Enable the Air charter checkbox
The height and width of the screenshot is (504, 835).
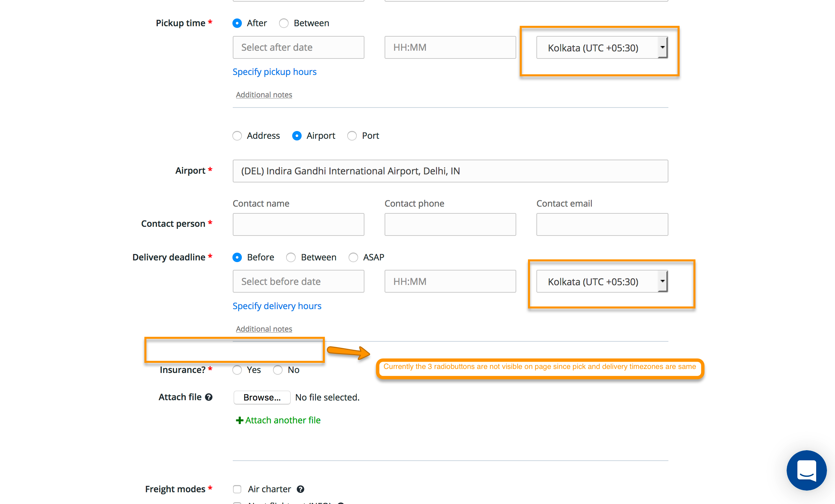(237, 489)
